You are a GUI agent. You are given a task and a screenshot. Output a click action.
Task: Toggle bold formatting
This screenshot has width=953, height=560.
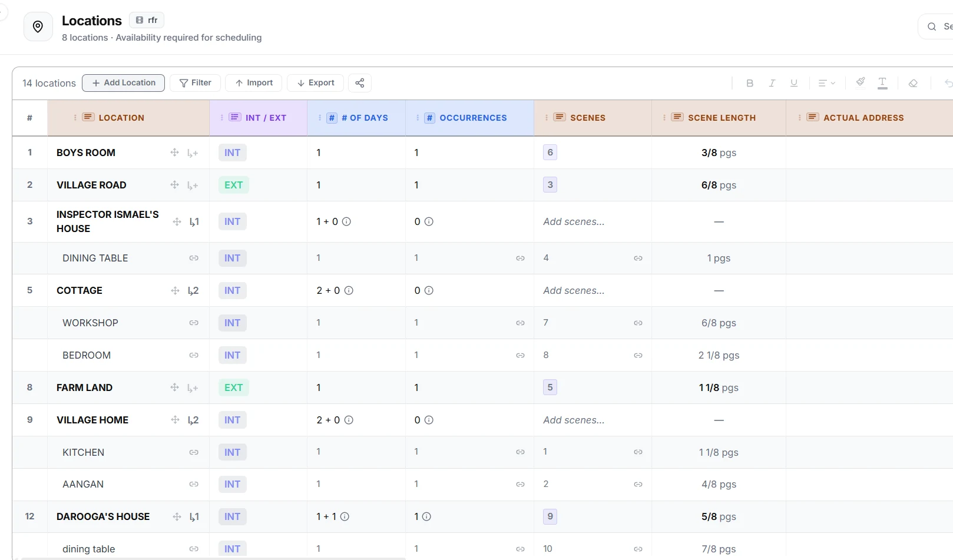[x=750, y=83]
